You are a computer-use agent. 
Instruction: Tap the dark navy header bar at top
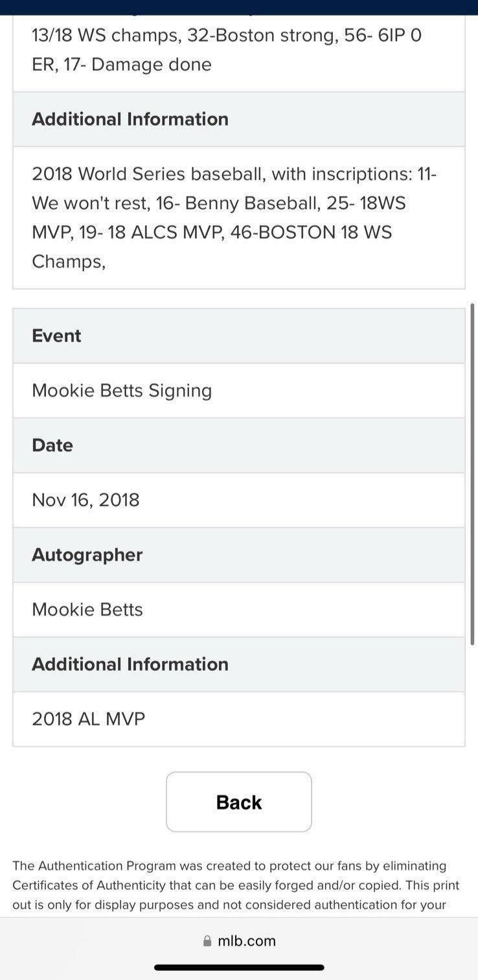(x=238, y=7)
